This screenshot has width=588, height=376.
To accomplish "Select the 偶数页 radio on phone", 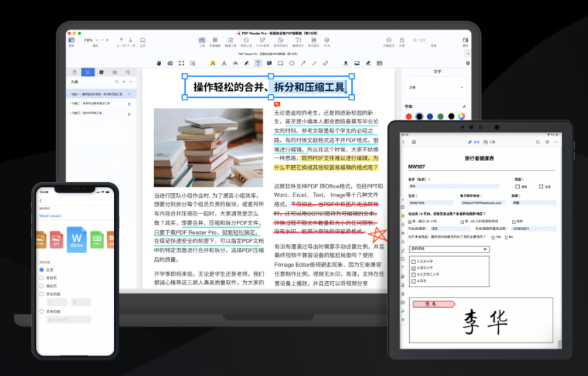I will tap(42, 286).
